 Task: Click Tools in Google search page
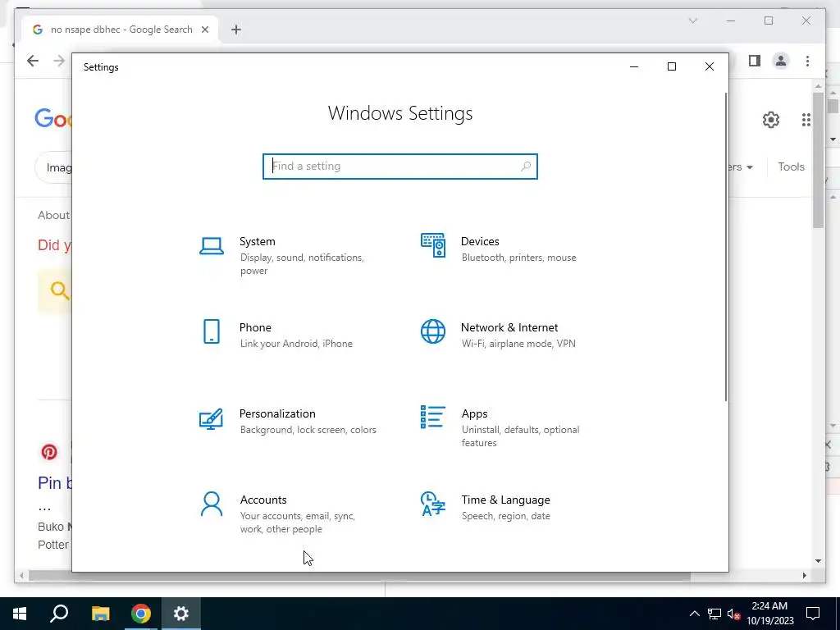click(x=792, y=167)
